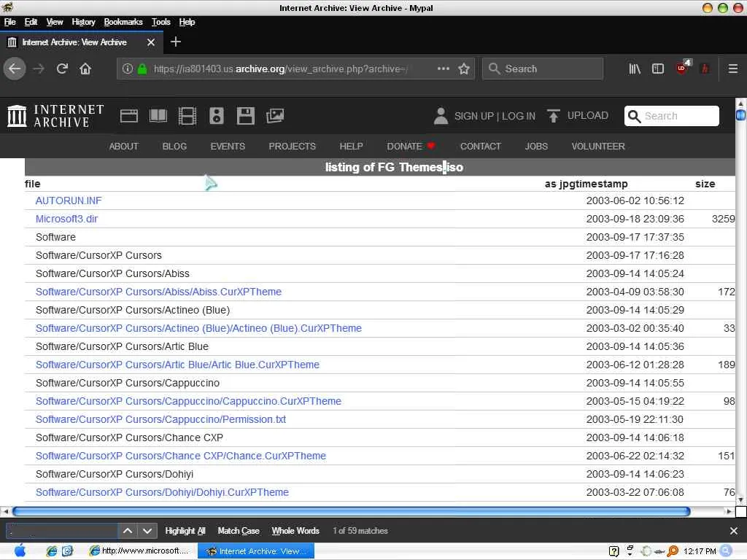
Task: Open Abiss.CurXPTheme file link
Action: coord(158,292)
